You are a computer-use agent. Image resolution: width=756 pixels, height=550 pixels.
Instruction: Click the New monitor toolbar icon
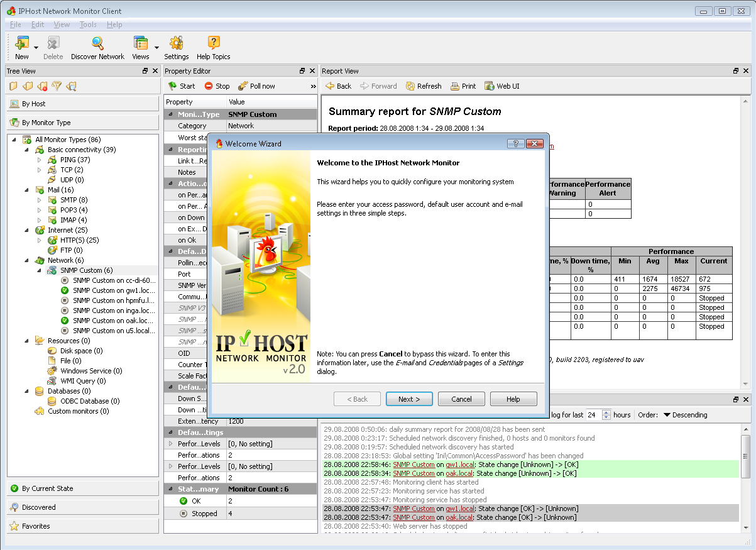click(22, 43)
